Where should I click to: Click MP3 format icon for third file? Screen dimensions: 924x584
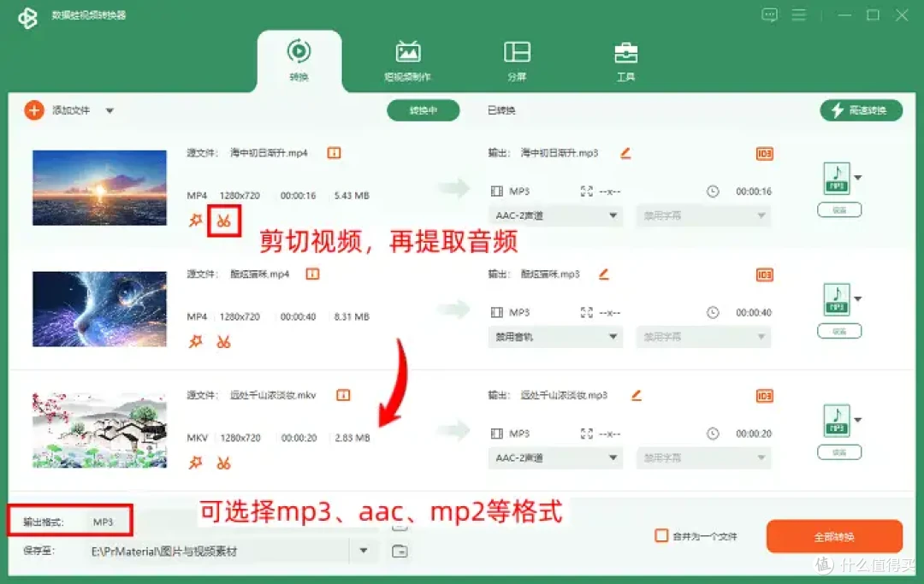(837, 421)
